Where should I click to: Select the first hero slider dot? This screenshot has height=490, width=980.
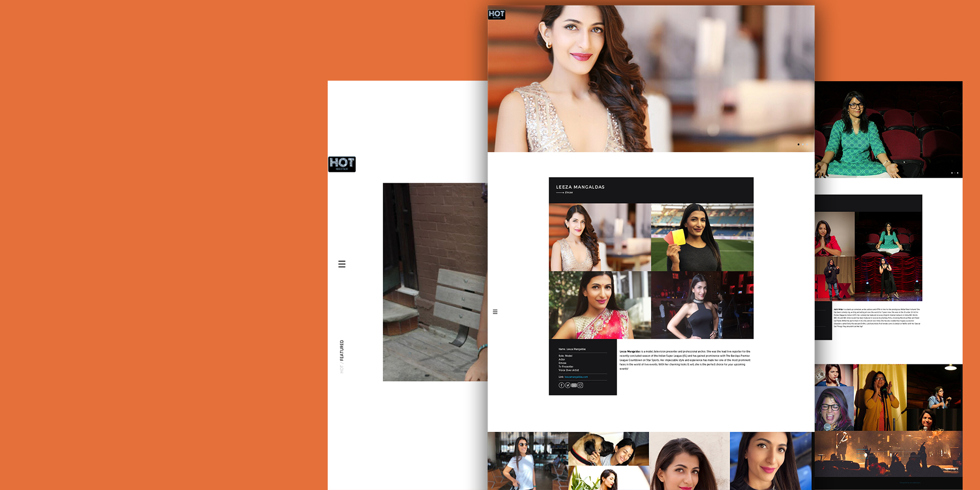tap(798, 144)
